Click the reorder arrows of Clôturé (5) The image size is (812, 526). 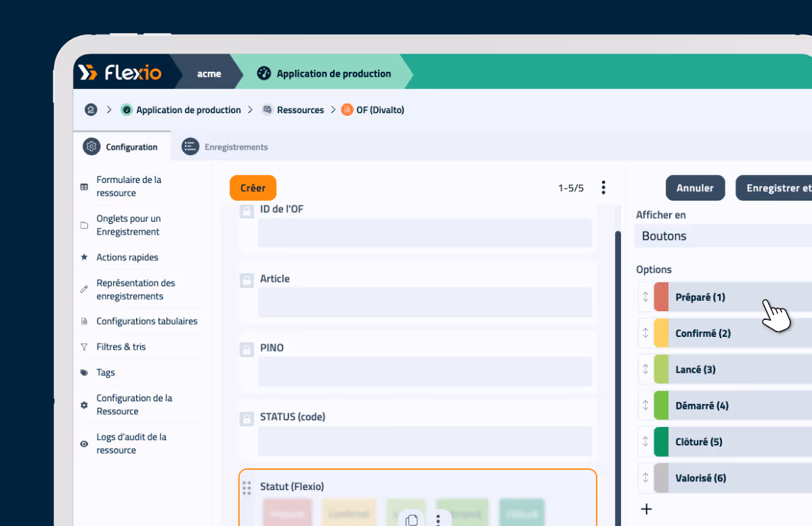click(645, 441)
